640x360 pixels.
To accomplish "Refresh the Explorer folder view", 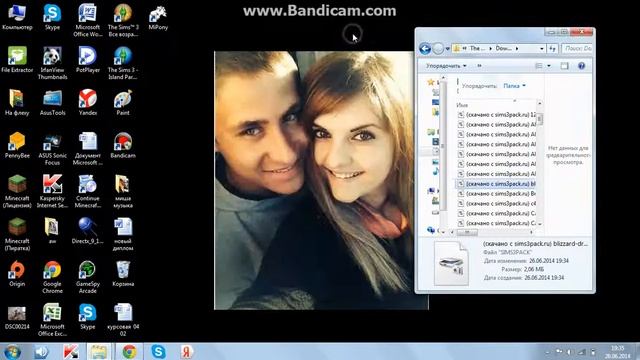I will coord(552,49).
